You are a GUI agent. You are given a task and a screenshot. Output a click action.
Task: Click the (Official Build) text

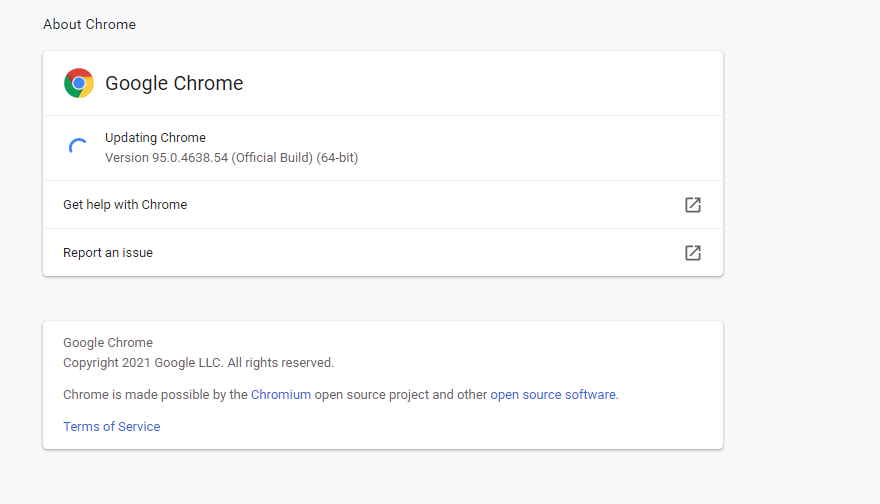click(x=272, y=158)
